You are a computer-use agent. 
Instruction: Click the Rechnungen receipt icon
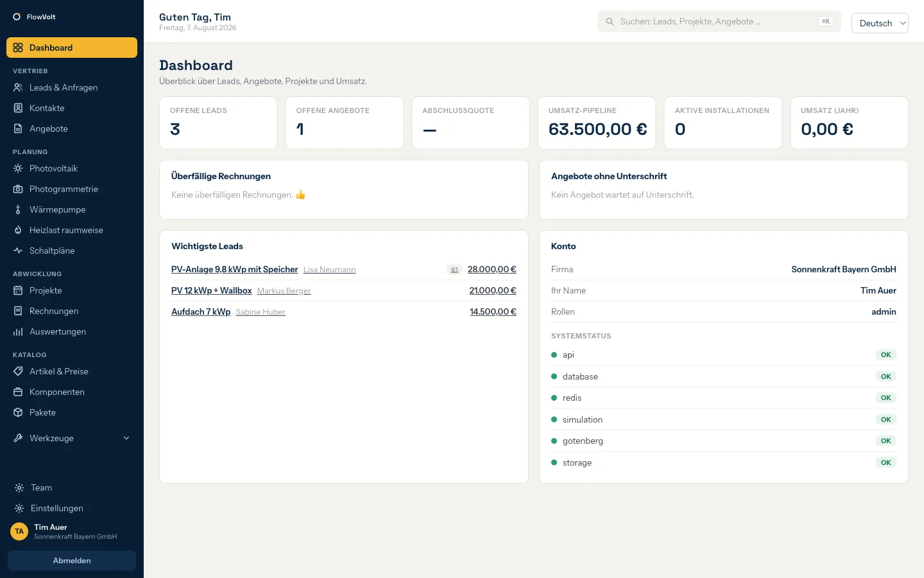point(18,311)
